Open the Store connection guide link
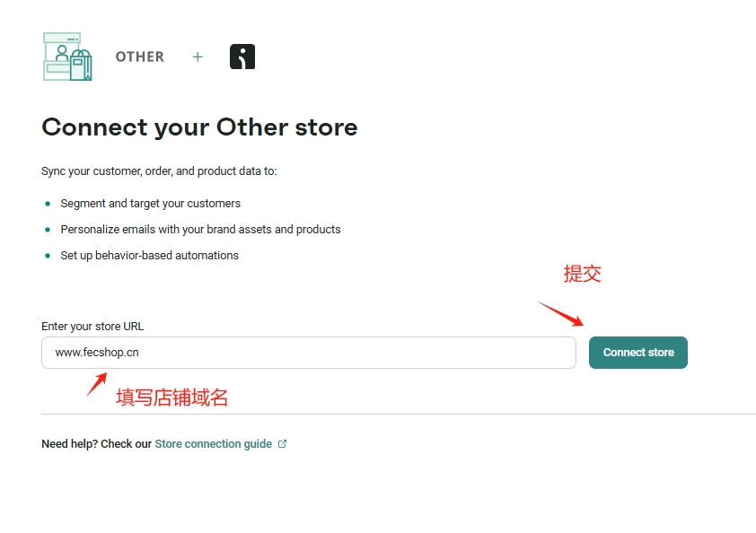The image size is (756, 533). pos(214,443)
